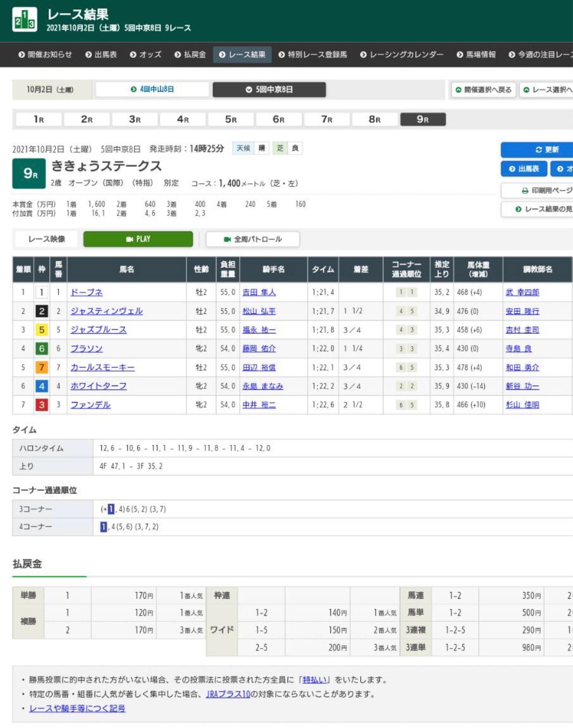Play the race video with PLAY
Viewport: 573px width, 728px height.
pyautogui.click(x=138, y=239)
